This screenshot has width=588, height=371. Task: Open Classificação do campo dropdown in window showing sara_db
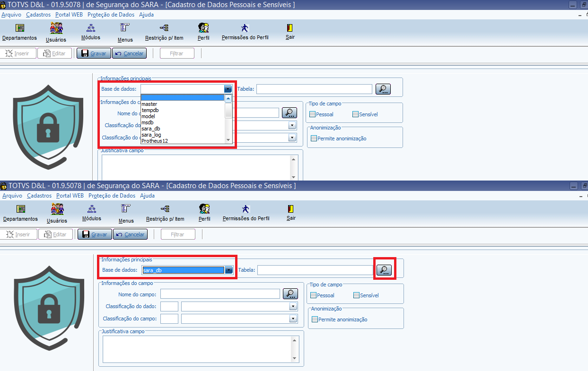click(x=293, y=319)
